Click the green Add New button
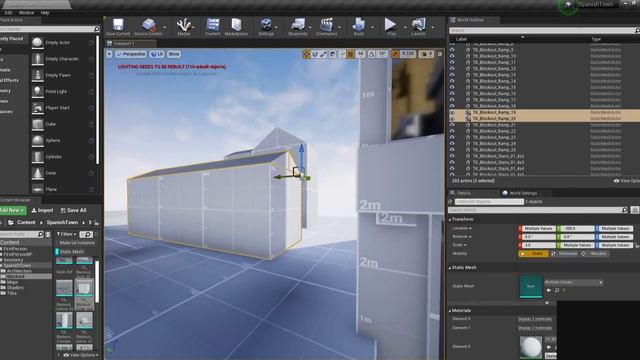The image size is (640, 360). point(12,210)
